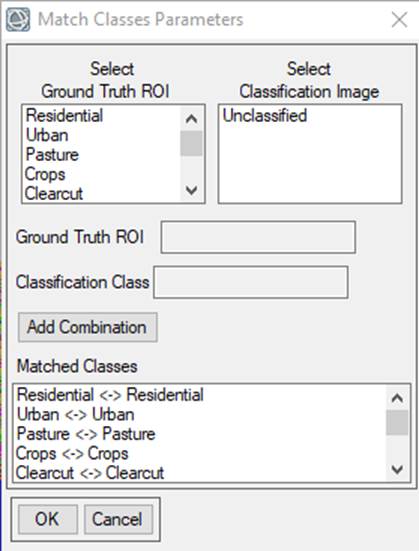Click the ROI list scroll up arrow
The height and width of the screenshot is (551, 419).
[x=191, y=119]
